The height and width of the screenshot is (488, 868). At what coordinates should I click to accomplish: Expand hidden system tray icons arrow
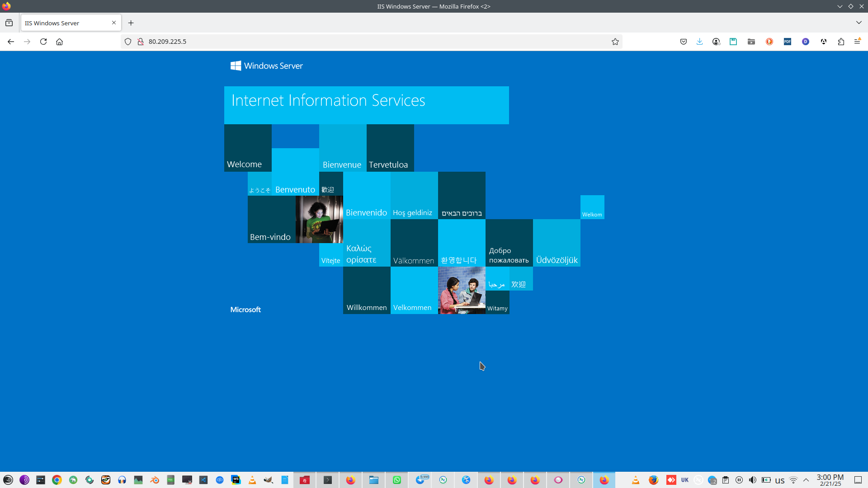pos(806,480)
